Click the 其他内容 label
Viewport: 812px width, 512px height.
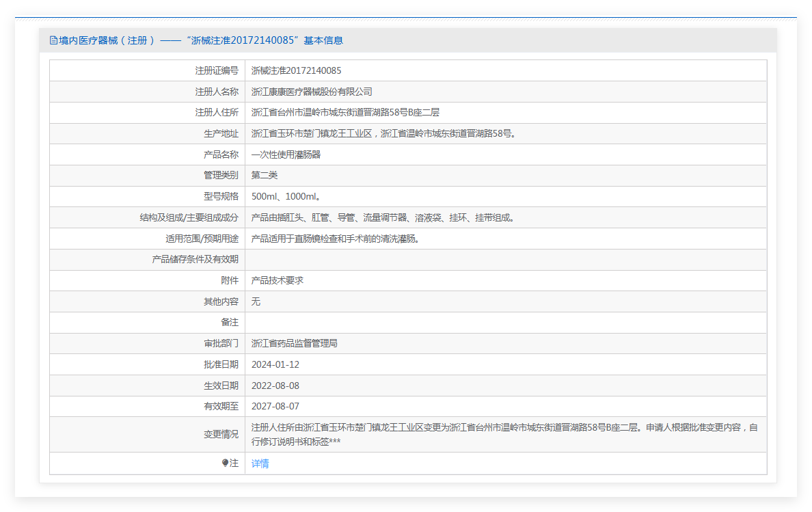point(221,301)
